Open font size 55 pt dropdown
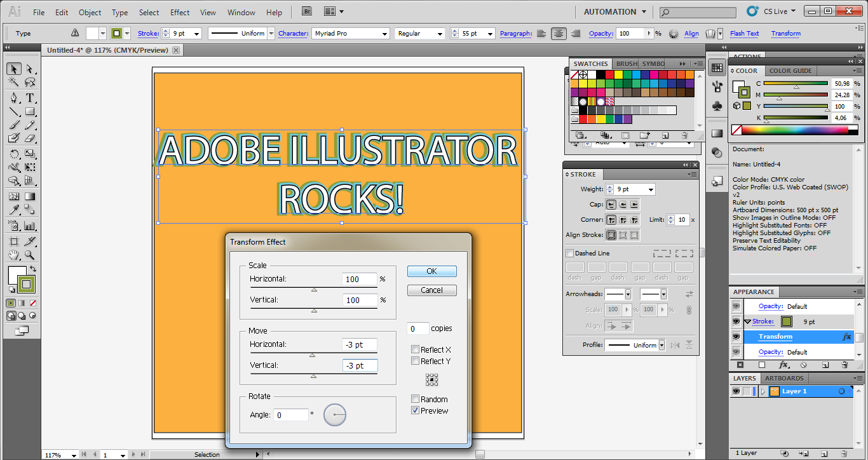 coord(491,34)
